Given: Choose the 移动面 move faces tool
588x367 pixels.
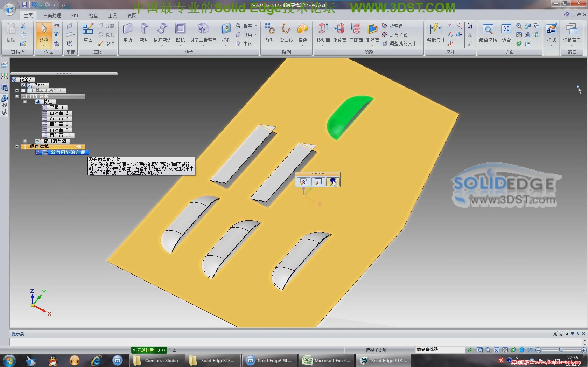Looking at the screenshot, I should click(323, 34).
